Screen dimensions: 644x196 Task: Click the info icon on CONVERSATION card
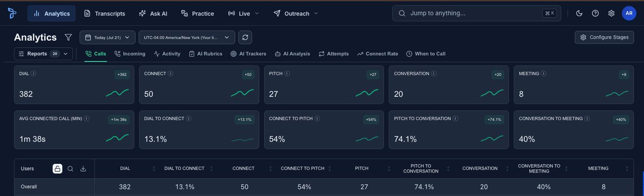(434, 73)
